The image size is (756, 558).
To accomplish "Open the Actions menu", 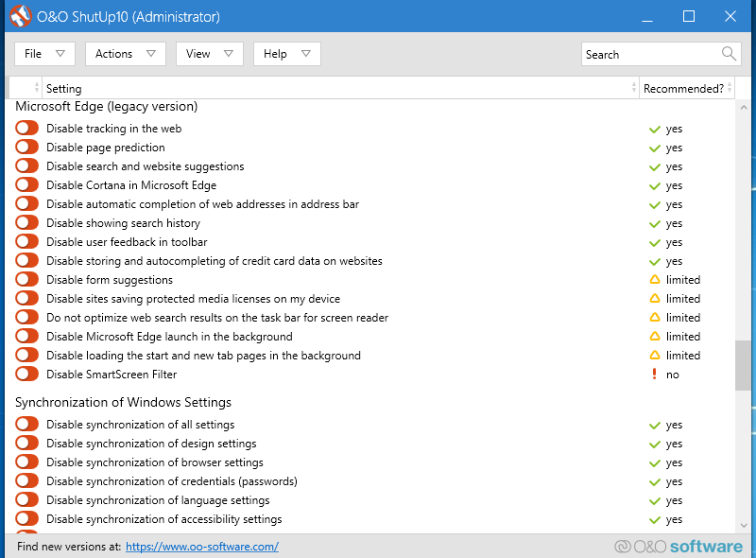I will click(x=126, y=54).
